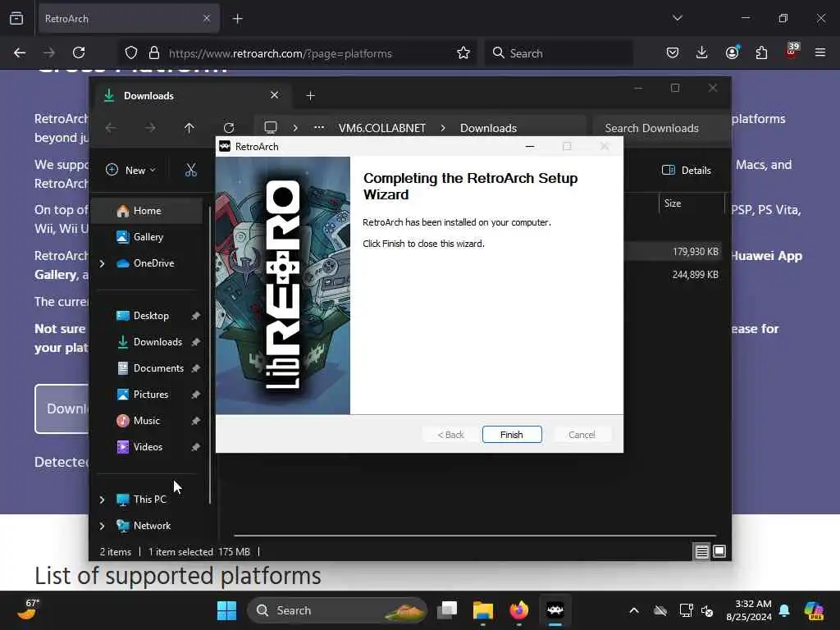Screen dimensions: 840x630
Task: Bookmark page with star icon
Action: pyautogui.click(x=463, y=52)
